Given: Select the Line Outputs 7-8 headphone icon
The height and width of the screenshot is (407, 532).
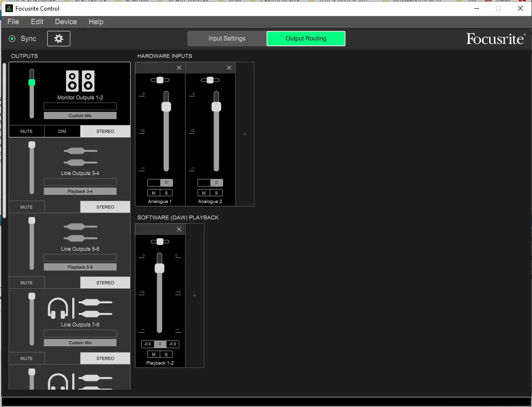Looking at the screenshot, I should point(58,308).
